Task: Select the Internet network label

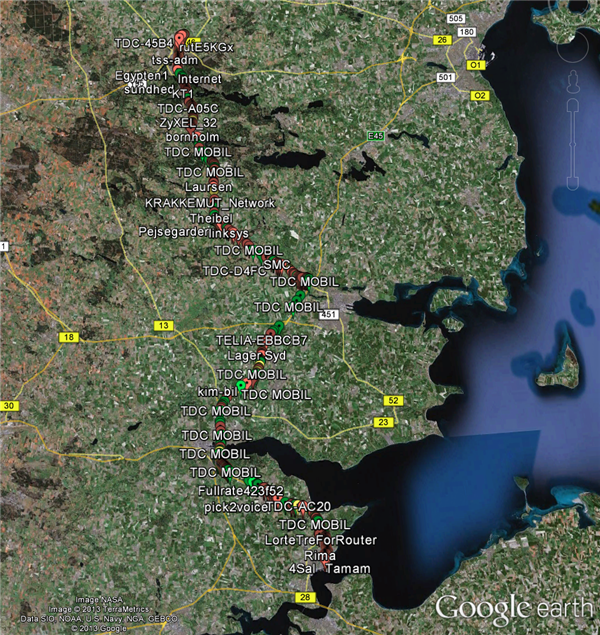Action: point(200,79)
